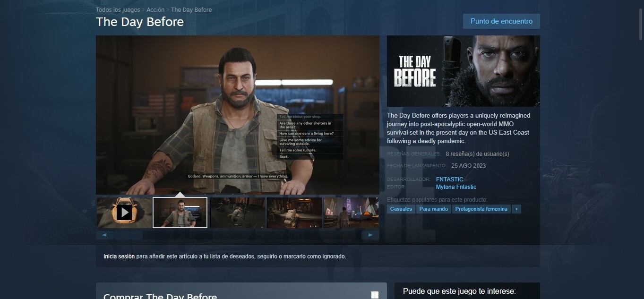Image resolution: width=644 pixels, height=299 pixels.
Task: Expand more tags with the plus button
Action: tap(516, 209)
